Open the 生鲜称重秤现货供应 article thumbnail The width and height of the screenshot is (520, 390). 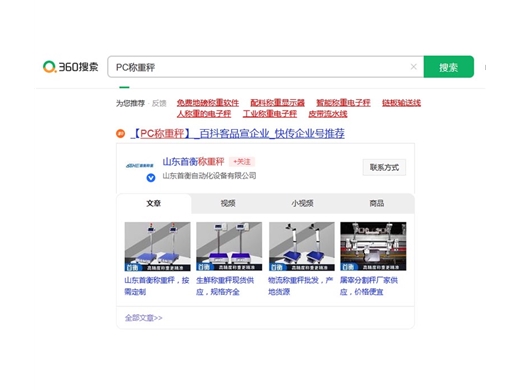[229, 246]
